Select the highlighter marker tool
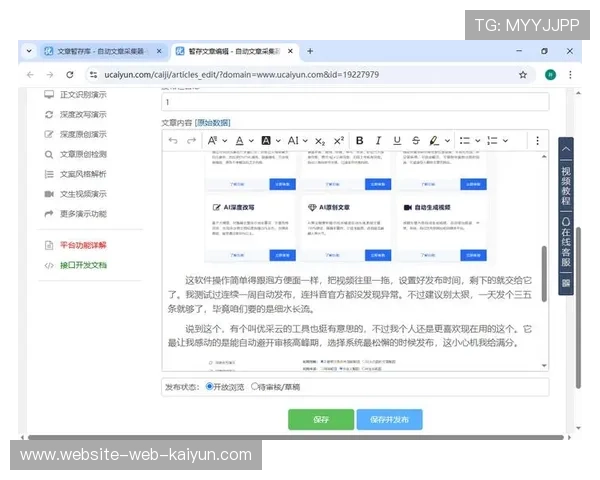Viewport: 600px width, 480px height. point(434,141)
